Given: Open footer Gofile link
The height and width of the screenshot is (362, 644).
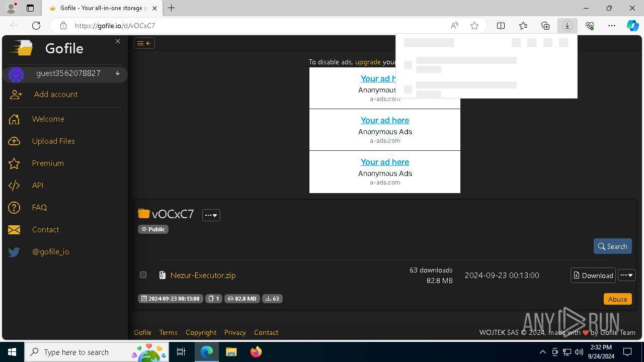Looking at the screenshot, I should click(142, 332).
